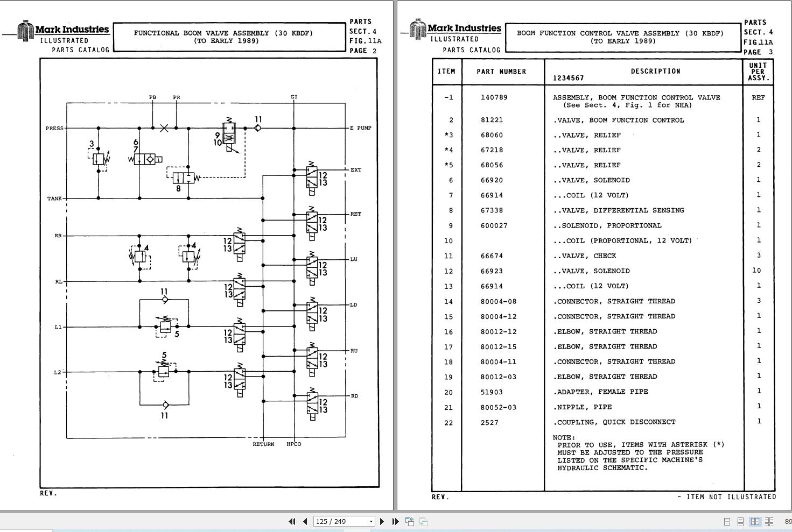Click part number 80004-11
This screenshot has width=792, height=532.
499,361
